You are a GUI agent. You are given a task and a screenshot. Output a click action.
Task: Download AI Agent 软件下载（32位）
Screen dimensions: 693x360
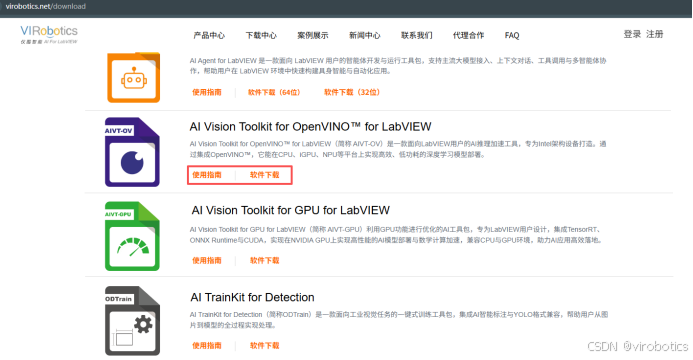(x=352, y=92)
